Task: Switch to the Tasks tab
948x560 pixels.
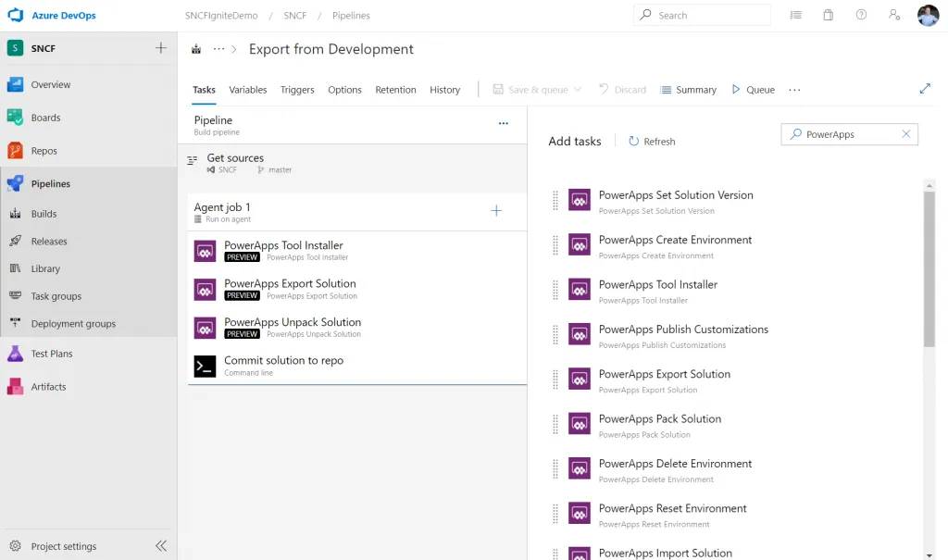Action: [204, 90]
